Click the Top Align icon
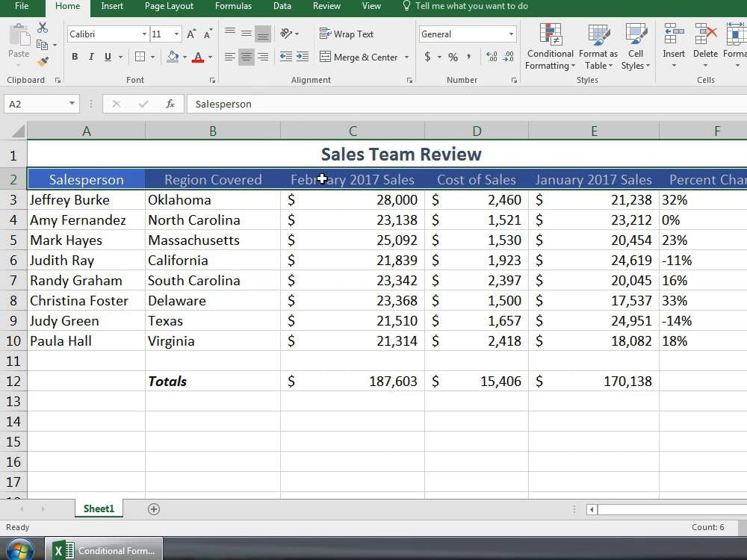 pyautogui.click(x=230, y=33)
